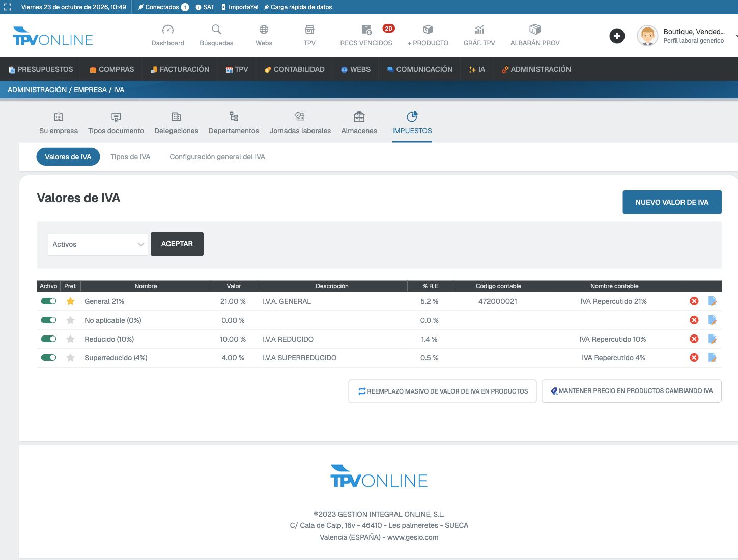Image resolution: width=738 pixels, height=560 pixels.
Task: Open the ADMINISTRACIÓN menu
Action: [536, 69]
